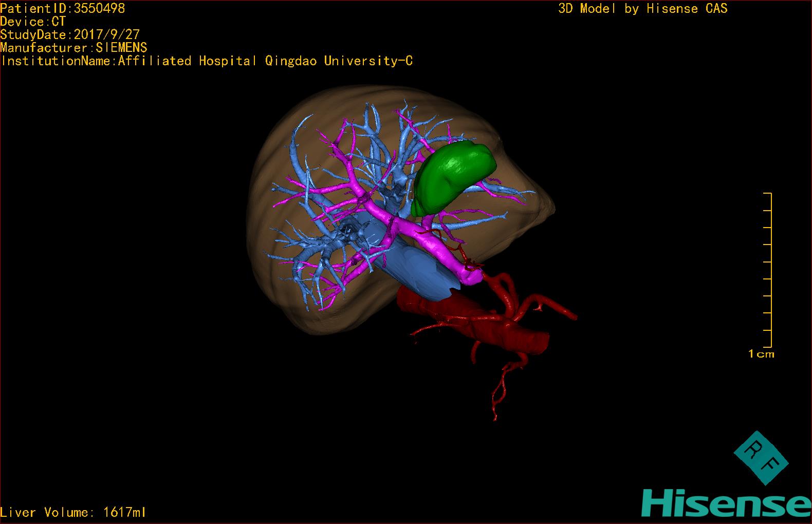Screen dimensions: 812x524
Task: Select the StudyDate:2017/9/27 text
Action: point(70,34)
